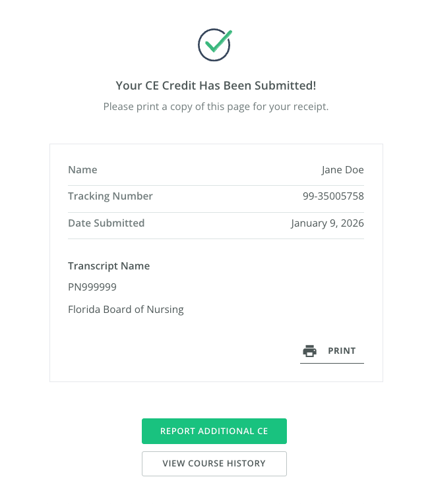432x504 pixels.
Task: Click the Florida Board of Nursing text
Action: (x=125, y=309)
